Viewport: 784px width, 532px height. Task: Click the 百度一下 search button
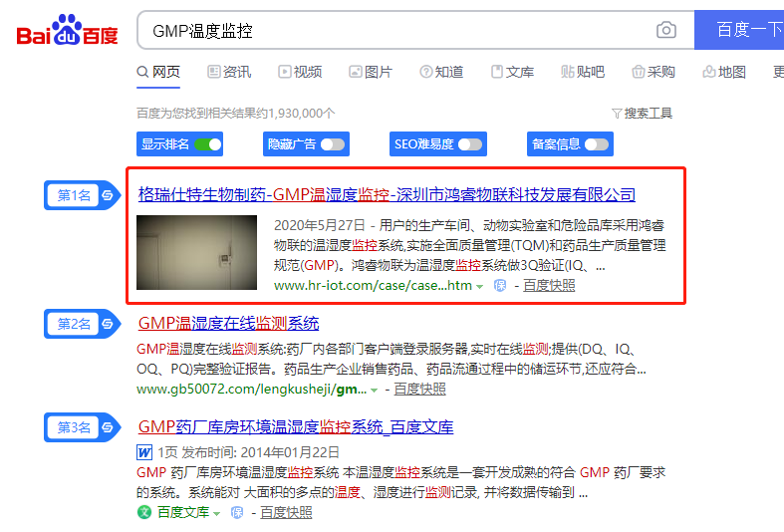[x=739, y=30]
